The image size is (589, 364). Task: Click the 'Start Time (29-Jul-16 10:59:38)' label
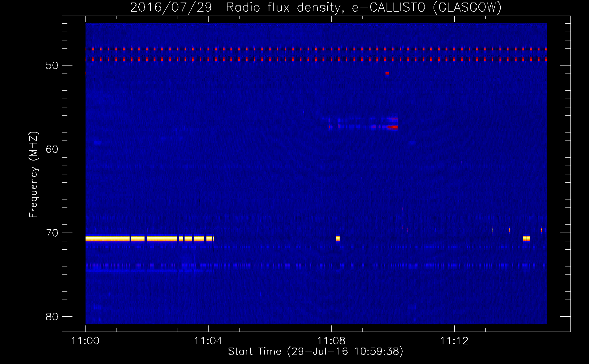pos(316,352)
